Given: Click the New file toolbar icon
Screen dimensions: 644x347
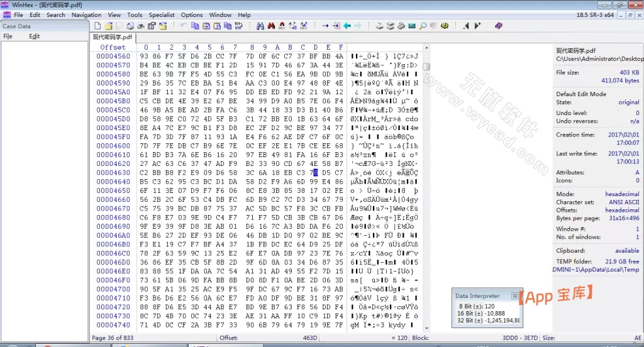Looking at the screenshot, I should [97, 26].
